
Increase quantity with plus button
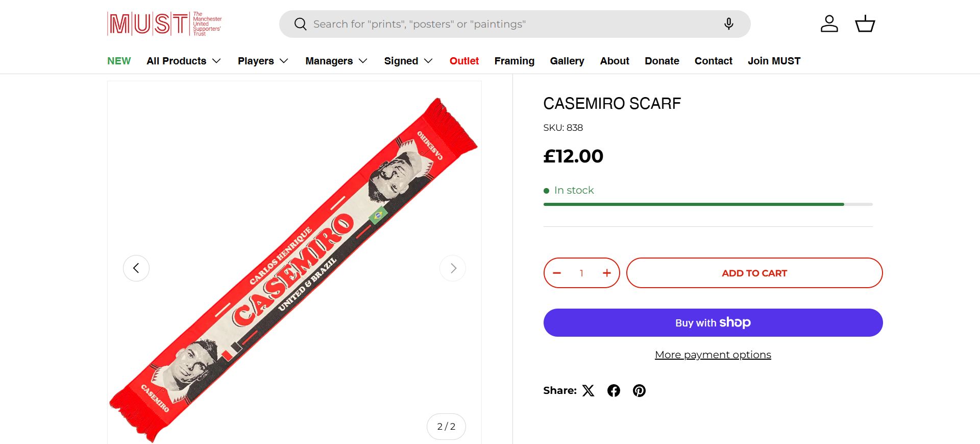click(606, 273)
